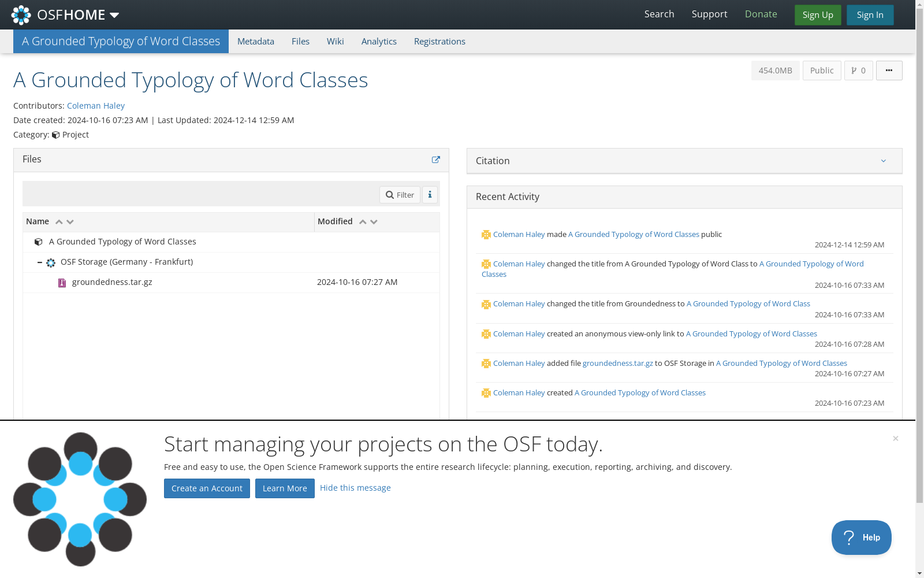Open the Registrations tab
924x578 pixels.
[x=439, y=42]
